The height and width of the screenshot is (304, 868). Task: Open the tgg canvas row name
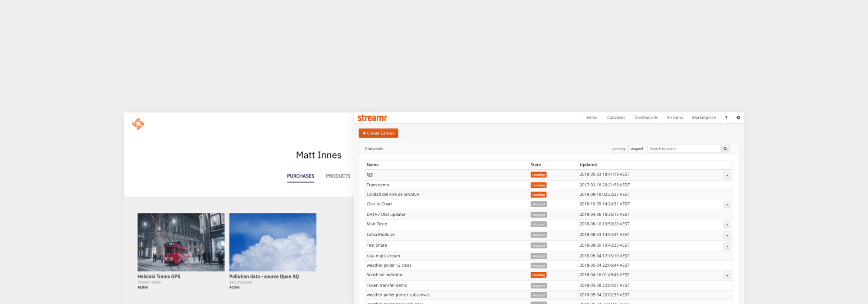(x=370, y=175)
